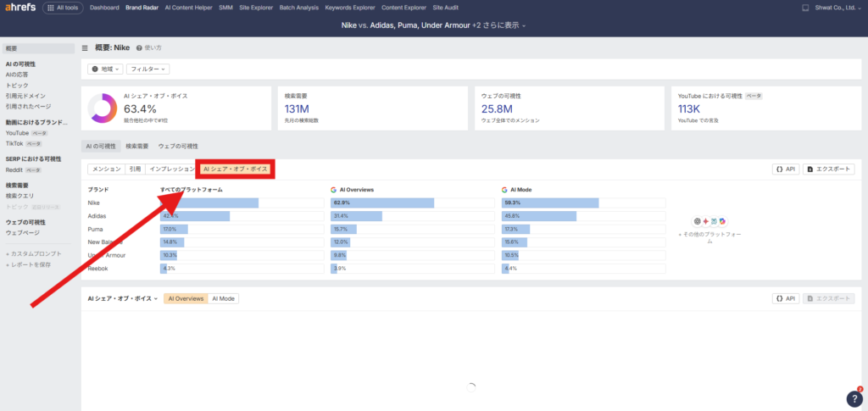
Task: Click the Ahrefs logo
Action: 19,8
